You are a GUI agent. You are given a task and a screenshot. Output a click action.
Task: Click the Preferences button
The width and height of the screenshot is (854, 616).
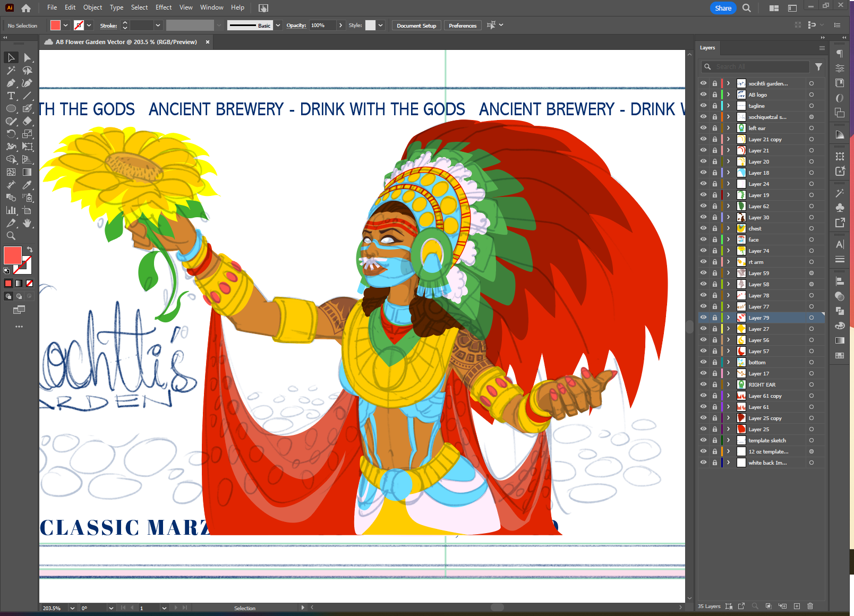(x=463, y=25)
